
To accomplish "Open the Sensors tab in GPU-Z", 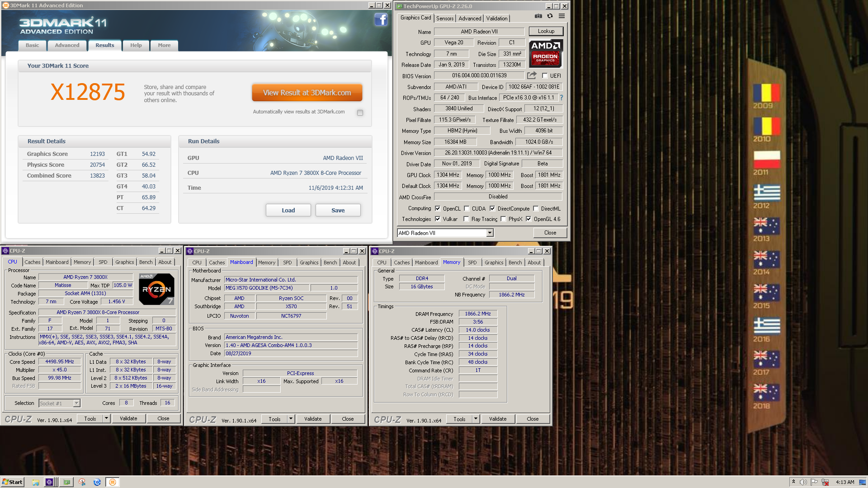I will [x=445, y=19].
